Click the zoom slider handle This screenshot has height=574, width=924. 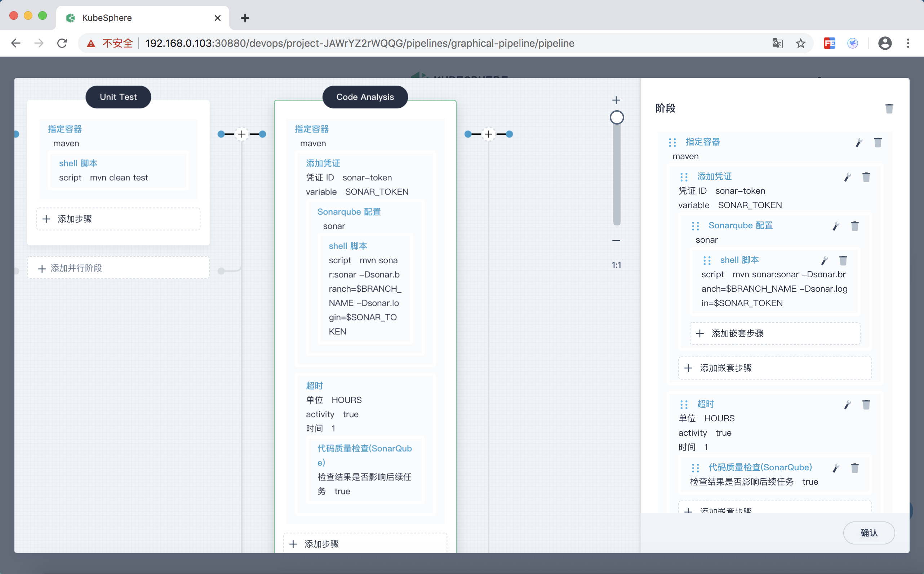click(x=617, y=117)
